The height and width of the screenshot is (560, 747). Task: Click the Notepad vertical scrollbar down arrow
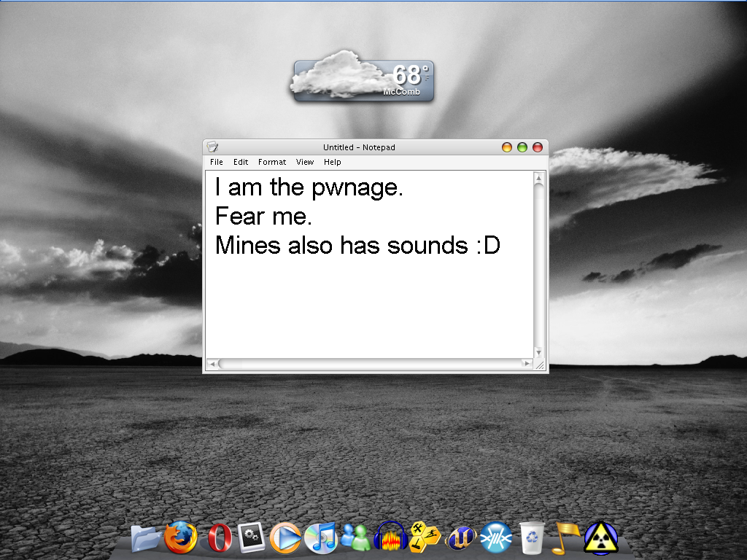[x=538, y=353]
